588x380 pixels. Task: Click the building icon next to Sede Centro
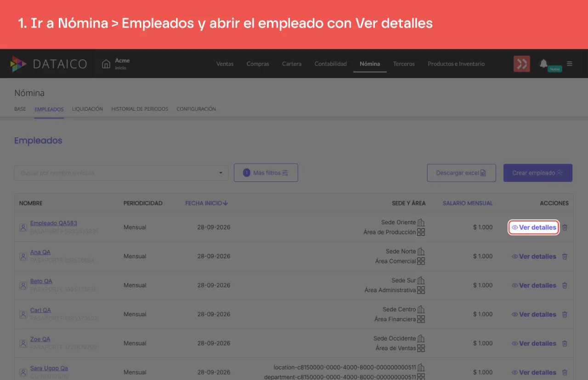421,309
